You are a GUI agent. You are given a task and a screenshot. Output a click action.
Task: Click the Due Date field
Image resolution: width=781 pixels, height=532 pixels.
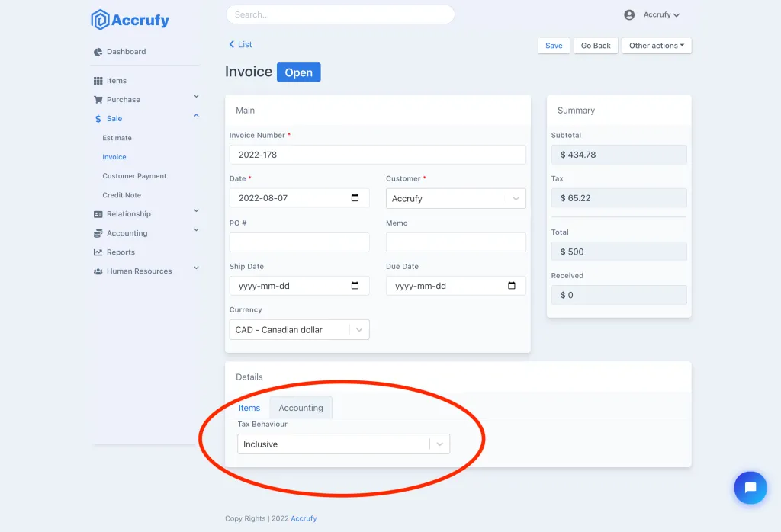pyautogui.click(x=456, y=286)
